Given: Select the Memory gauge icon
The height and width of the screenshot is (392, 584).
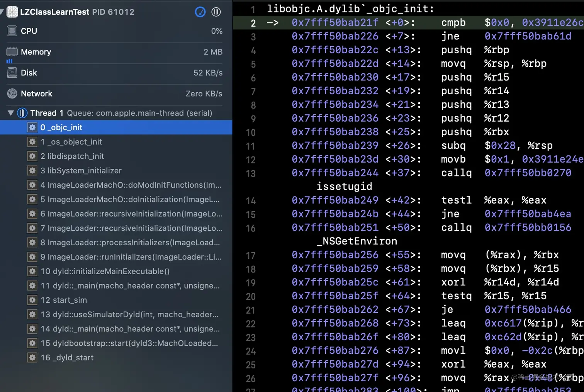Looking at the screenshot, I should (x=12, y=52).
